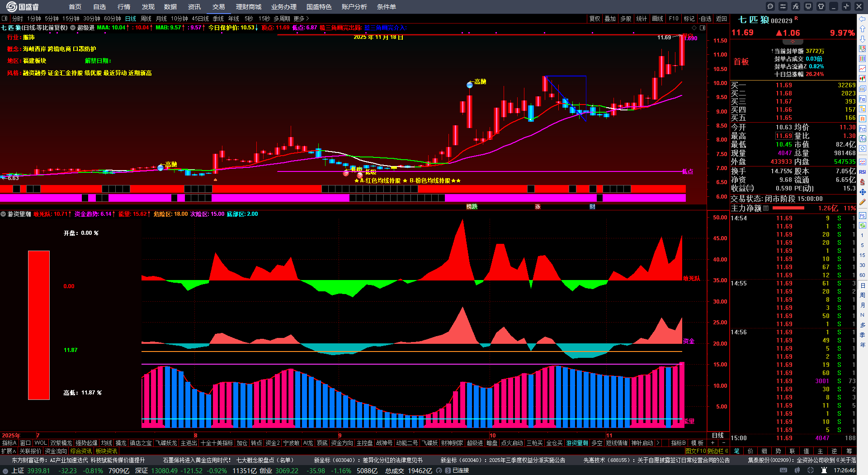868x475 pixels.
Task: Open the round dropdown before 超级进
Action: [73, 28]
